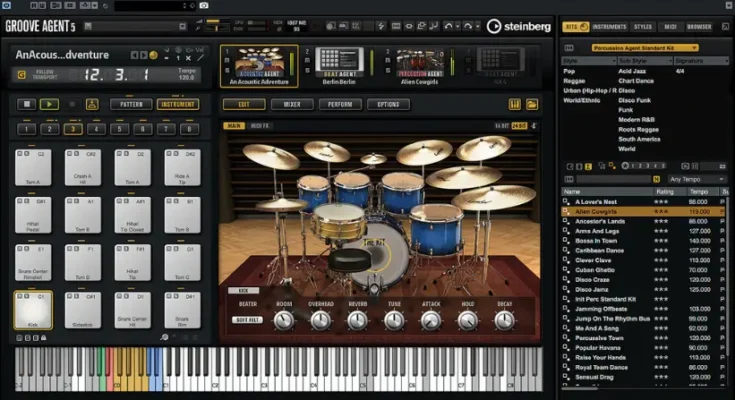The height and width of the screenshot is (400, 735).
Task: Click the camera icon in top bar
Action: click(203, 5)
